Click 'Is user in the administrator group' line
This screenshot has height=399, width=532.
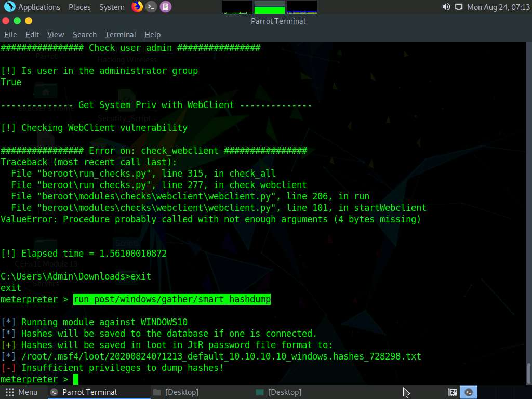click(x=99, y=71)
